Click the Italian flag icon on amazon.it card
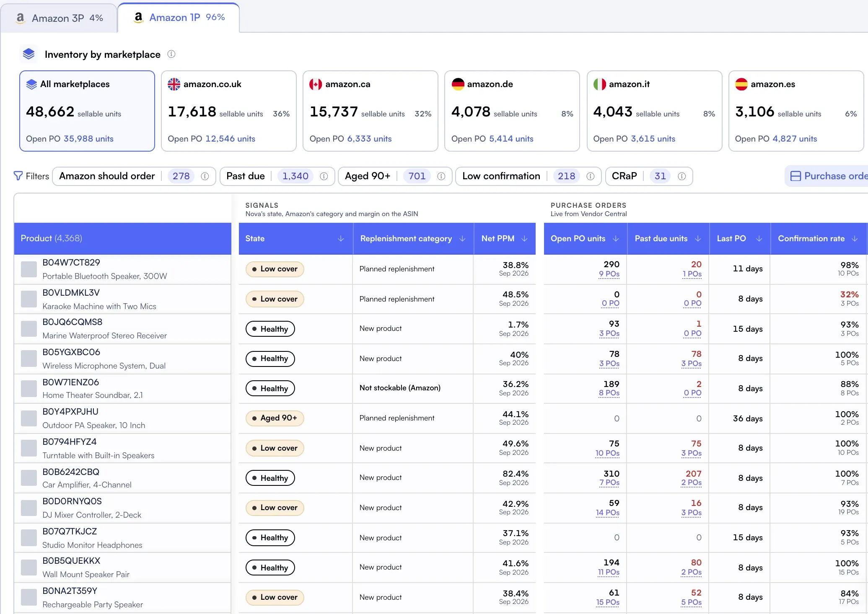The height and width of the screenshot is (614, 868). click(600, 84)
